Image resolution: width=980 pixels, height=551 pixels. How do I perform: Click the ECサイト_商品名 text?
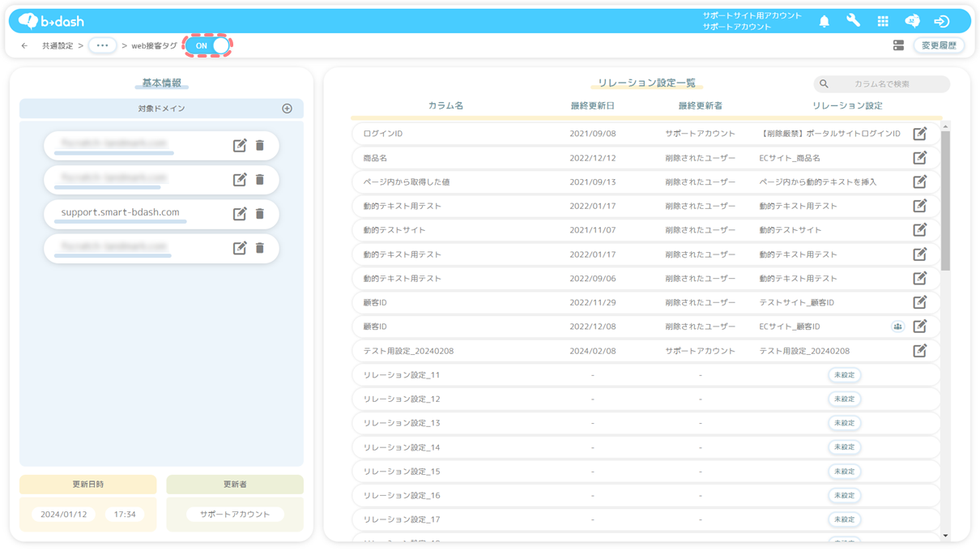coord(789,158)
